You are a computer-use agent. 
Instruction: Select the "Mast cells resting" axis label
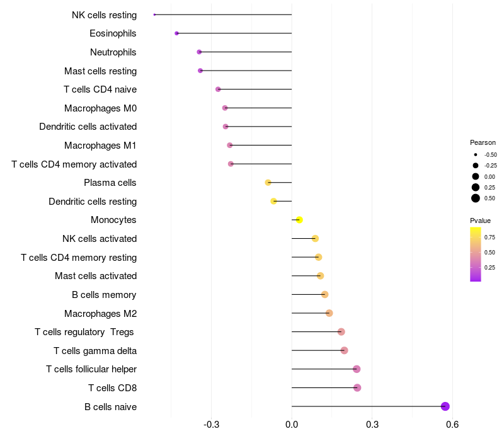coord(100,71)
